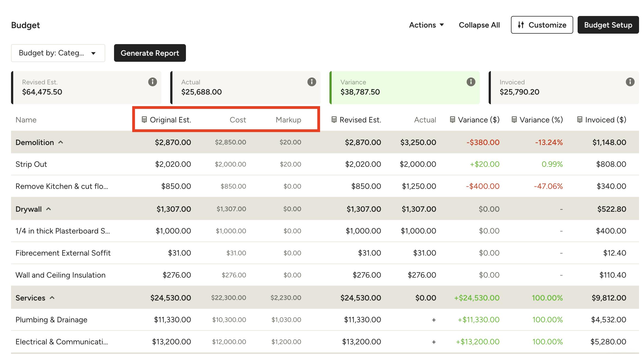
Task: Collapse the Services category
Action: [52, 298]
